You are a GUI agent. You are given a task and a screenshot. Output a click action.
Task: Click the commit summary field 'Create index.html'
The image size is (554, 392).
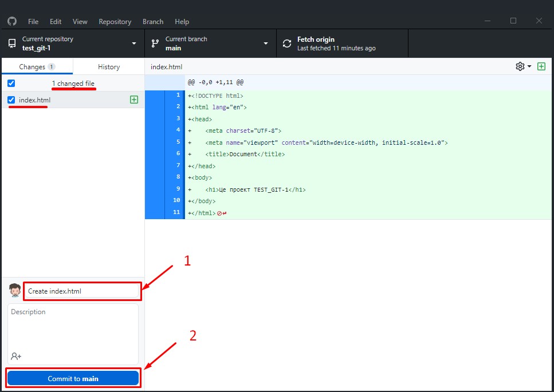point(81,291)
